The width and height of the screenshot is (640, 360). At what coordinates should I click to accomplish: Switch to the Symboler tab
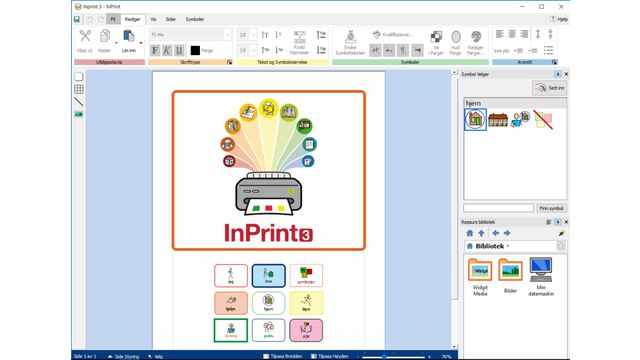[x=195, y=19]
